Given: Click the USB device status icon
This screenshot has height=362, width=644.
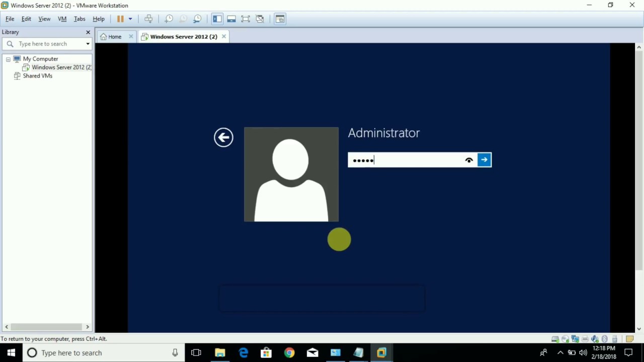Looking at the screenshot, I should click(614, 339).
